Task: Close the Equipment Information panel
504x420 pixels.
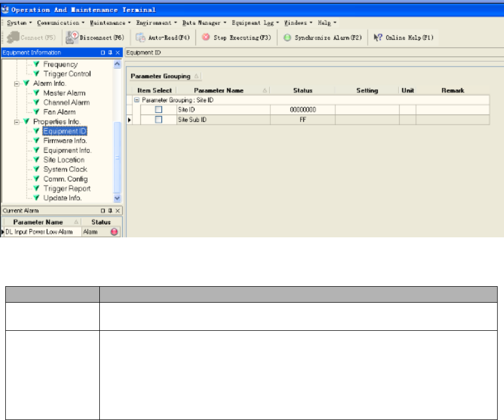Action: click(118, 53)
